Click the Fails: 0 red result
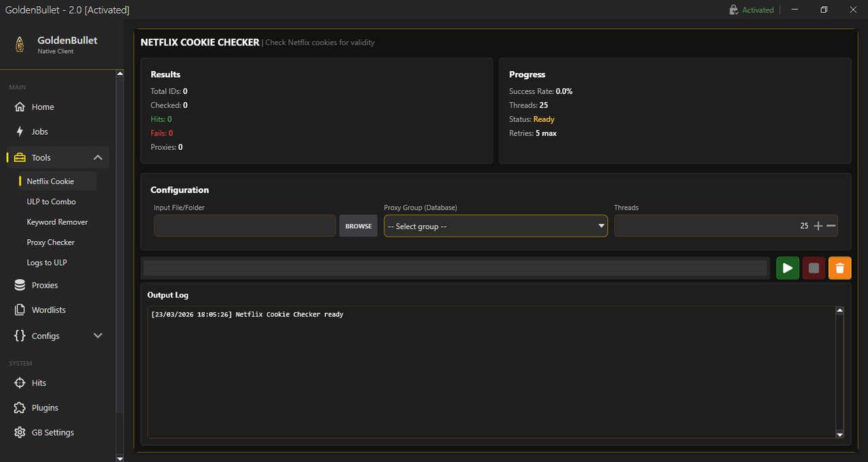 tap(162, 133)
